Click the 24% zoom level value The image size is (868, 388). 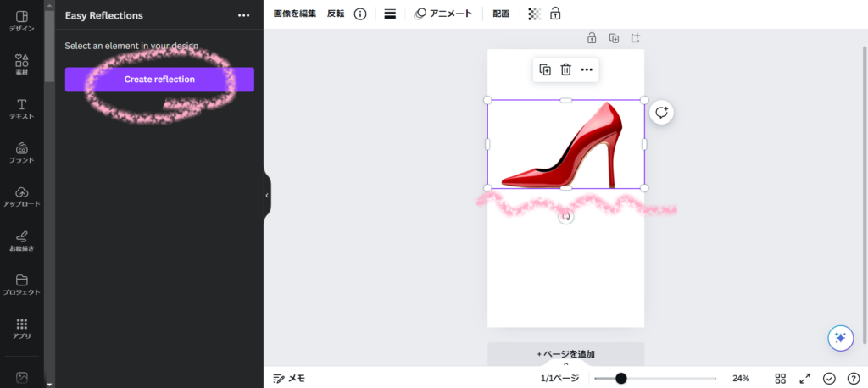coord(741,379)
